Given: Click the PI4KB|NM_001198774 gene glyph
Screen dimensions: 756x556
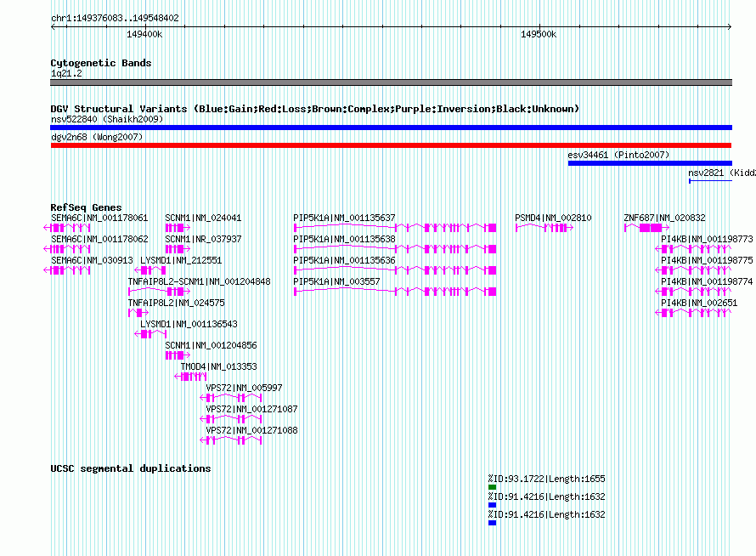Looking at the screenshot, I should pyautogui.click(x=693, y=292).
